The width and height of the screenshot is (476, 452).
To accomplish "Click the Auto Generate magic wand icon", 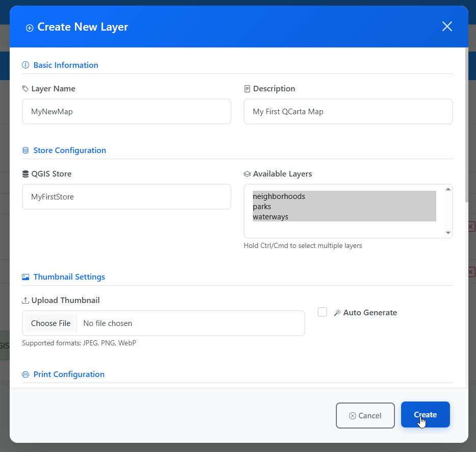I will point(337,313).
